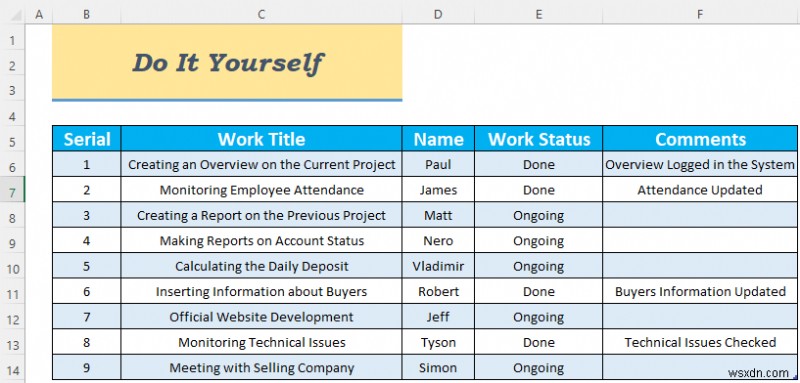Select the empty Comments cell in Matt's row

[x=700, y=215]
